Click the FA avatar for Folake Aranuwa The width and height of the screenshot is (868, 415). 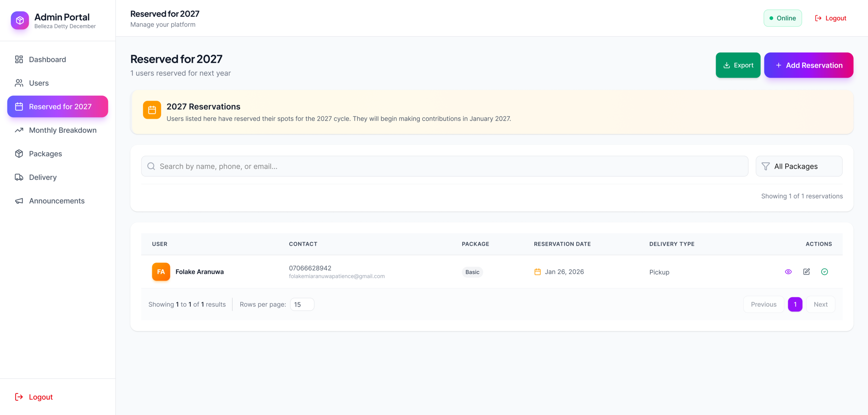point(161,272)
